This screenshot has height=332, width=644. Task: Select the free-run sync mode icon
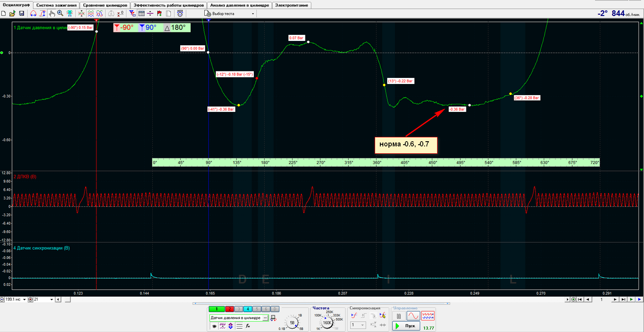[x=354, y=316]
